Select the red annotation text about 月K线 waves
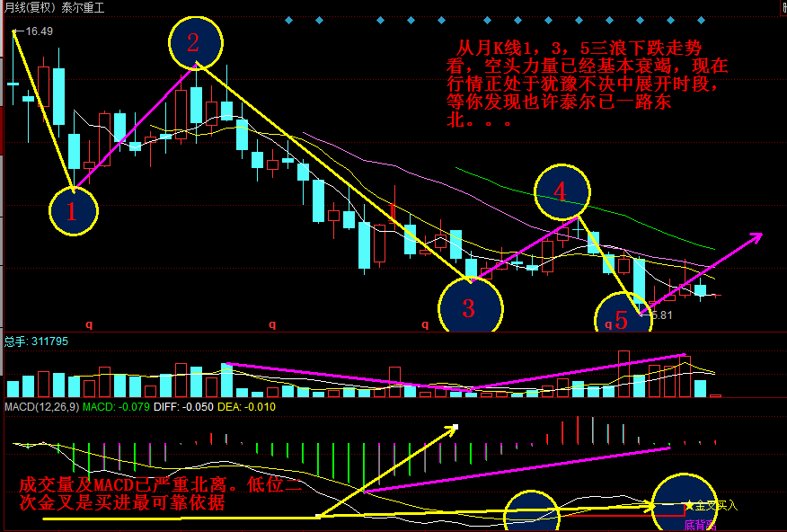This screenshot has height=532, width=787. click(586, 83)
